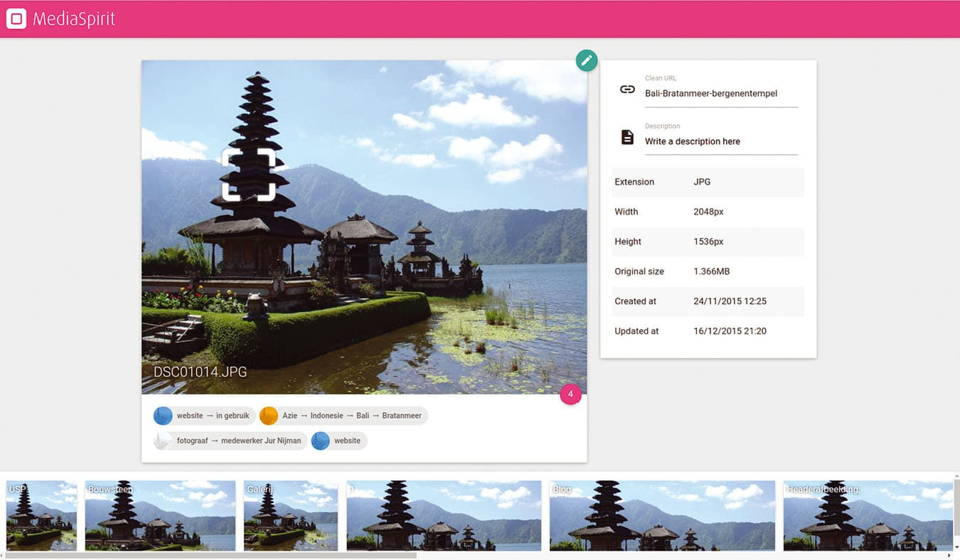Click the horizontal scrollbar right arrow
This screenshot has width=960, height=560.
(950, 556)
